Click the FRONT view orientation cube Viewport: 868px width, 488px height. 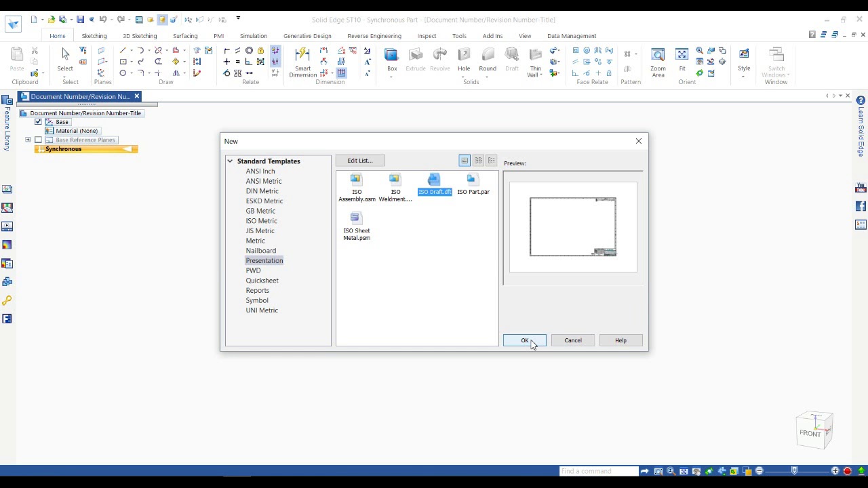tap(814, 431)
